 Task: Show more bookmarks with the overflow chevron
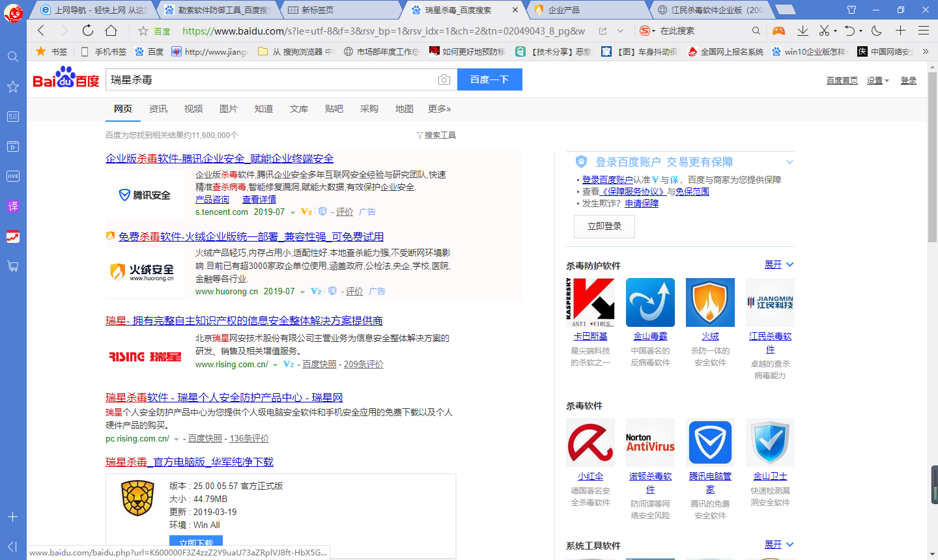pos(926,51)
